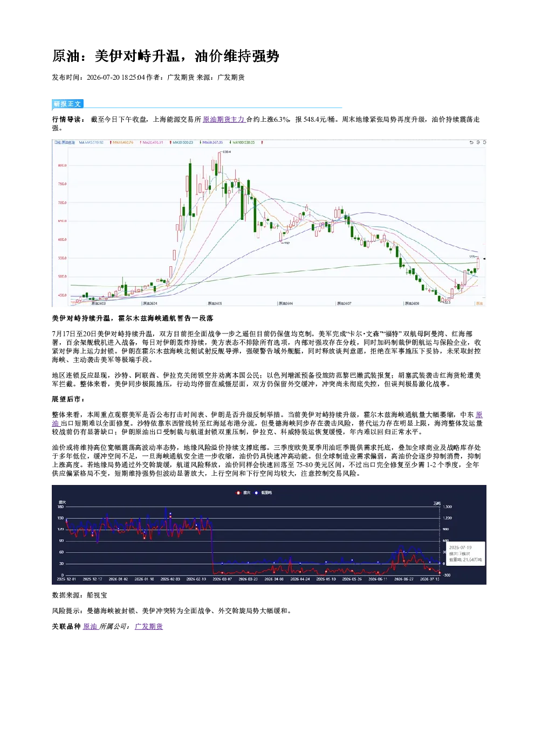Click the MA10 indicator label
This screenshot has height=756, width=535.
[122, 143]
